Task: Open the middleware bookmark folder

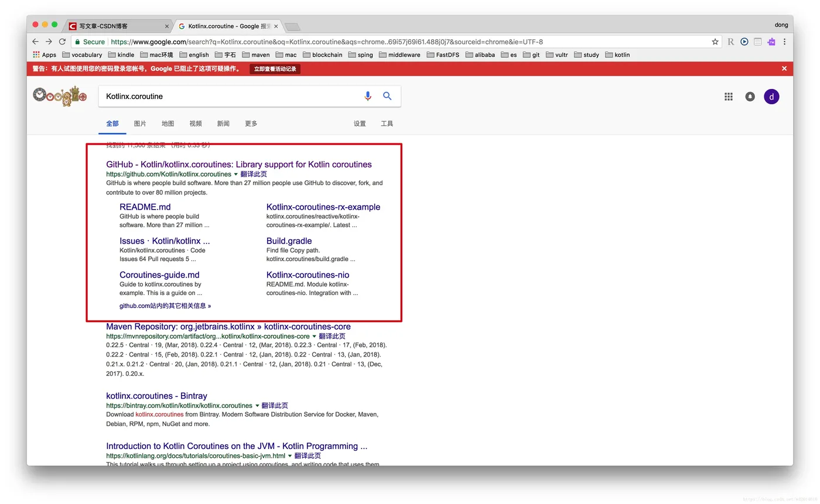Action: (399, 54)
